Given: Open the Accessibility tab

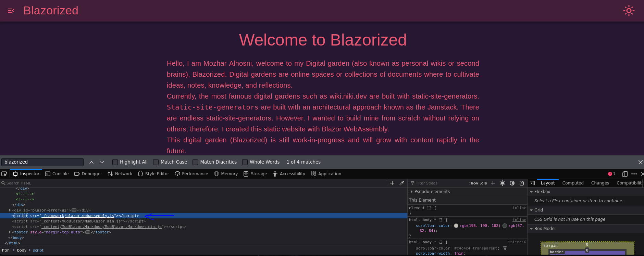Looking at the screenshot, I should 289,174.
